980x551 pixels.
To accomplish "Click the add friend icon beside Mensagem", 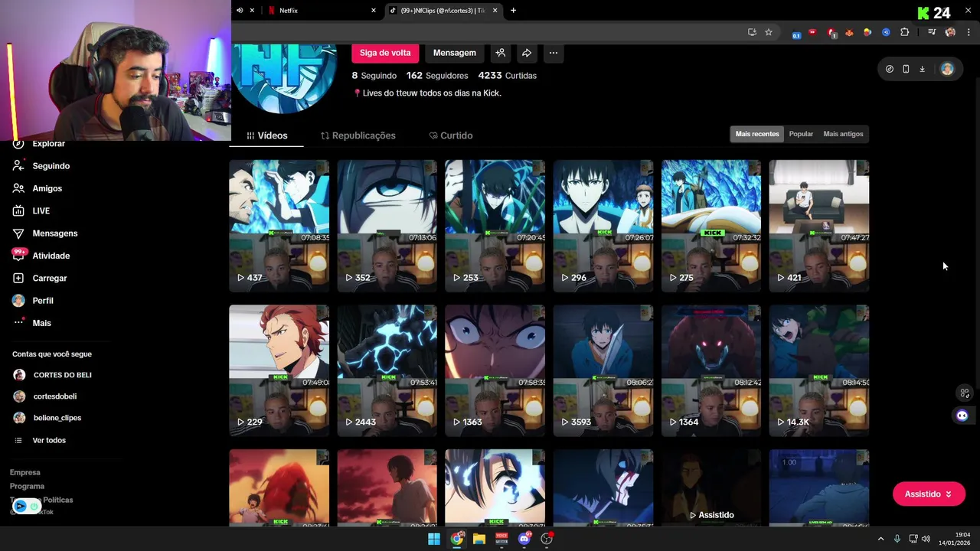I will (500, 53).
